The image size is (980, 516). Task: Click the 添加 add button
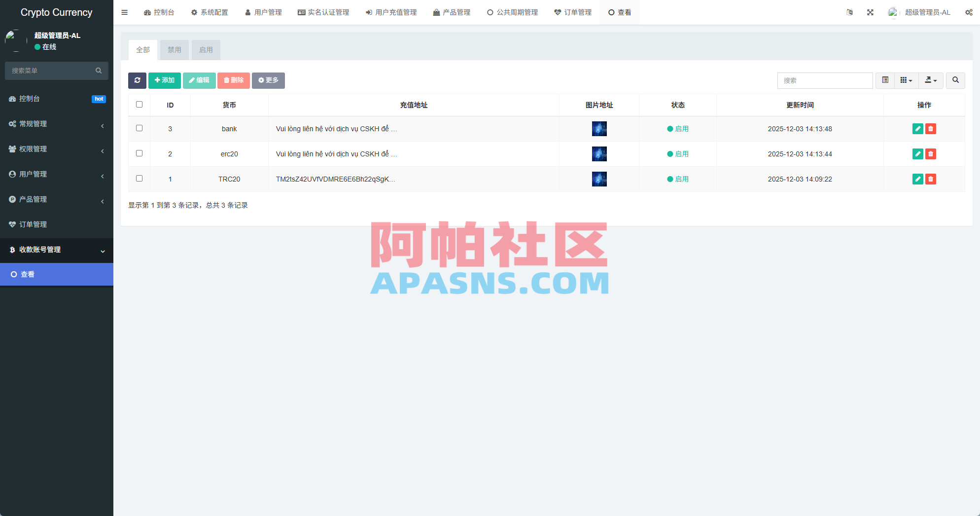coord(165,80)
